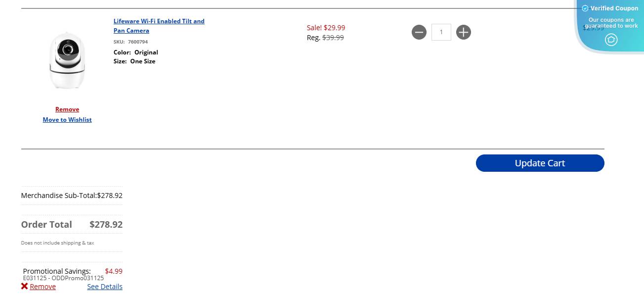The height and width of the screenshot is (297, 644).
Task: Increase quantity with the plus button
Action: point(463,33)
